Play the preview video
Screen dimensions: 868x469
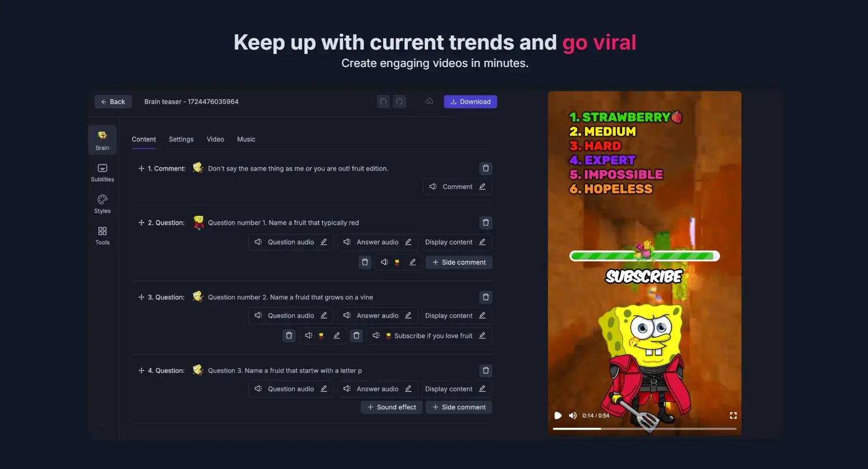pyautogui.click(x=558, y=416)
